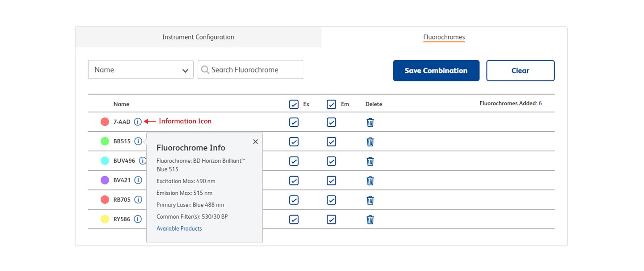The height and width of the screenshot is (271, 644).
Task: Delete RB705 with the trash icon
Action: point(370,200)
